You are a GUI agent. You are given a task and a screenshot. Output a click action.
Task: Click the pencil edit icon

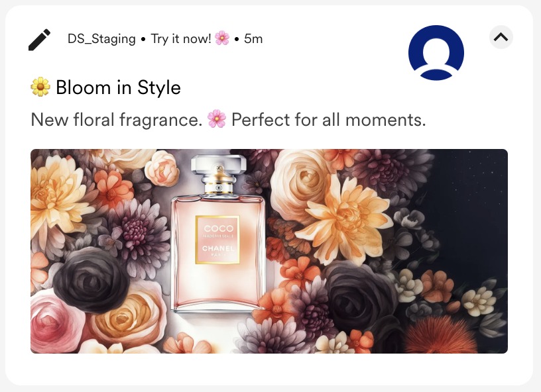tap(39, 40)
